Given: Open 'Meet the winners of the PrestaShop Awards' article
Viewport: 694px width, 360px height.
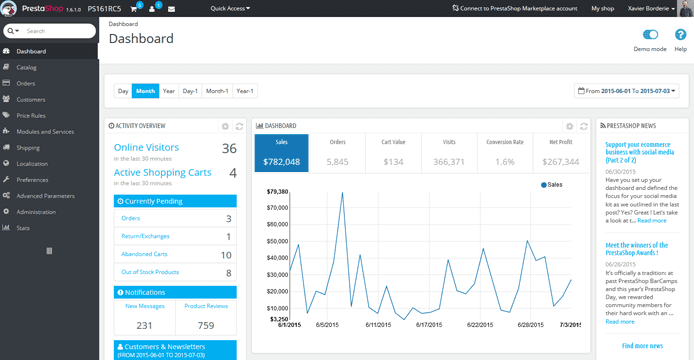Looking at the screenshot, I should tap(636, 249).
